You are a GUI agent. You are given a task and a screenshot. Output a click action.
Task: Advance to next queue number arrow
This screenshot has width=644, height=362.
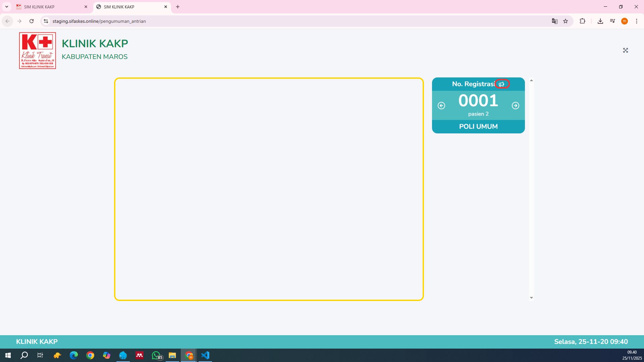coord(516,106)
